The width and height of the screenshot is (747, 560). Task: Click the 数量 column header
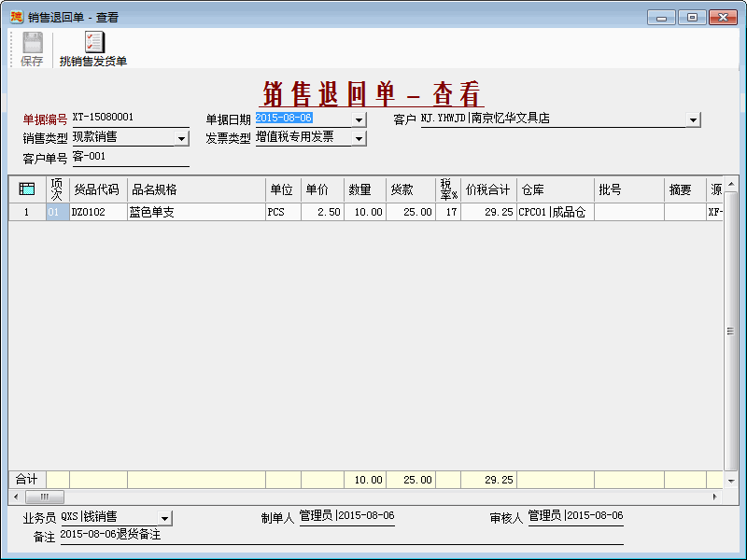[364, 189]
